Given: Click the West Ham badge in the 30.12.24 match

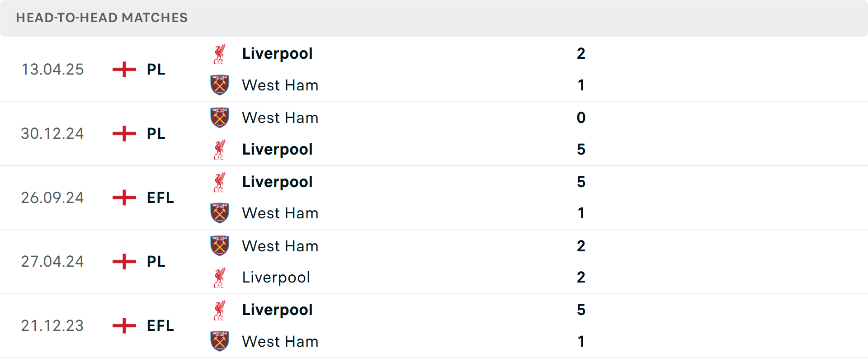Looking at the screenshot, I should click(220, 118).
